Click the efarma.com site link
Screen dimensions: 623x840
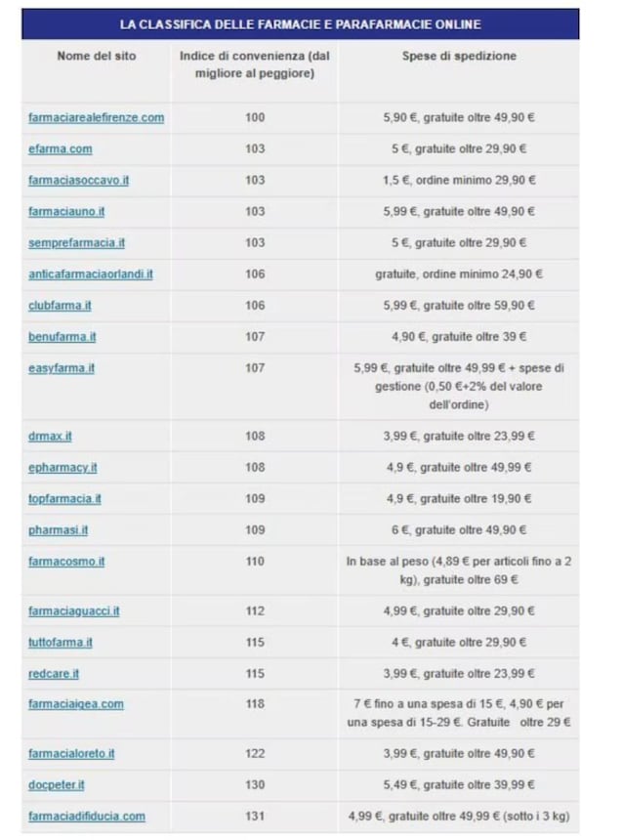click(x=60, y=148)
